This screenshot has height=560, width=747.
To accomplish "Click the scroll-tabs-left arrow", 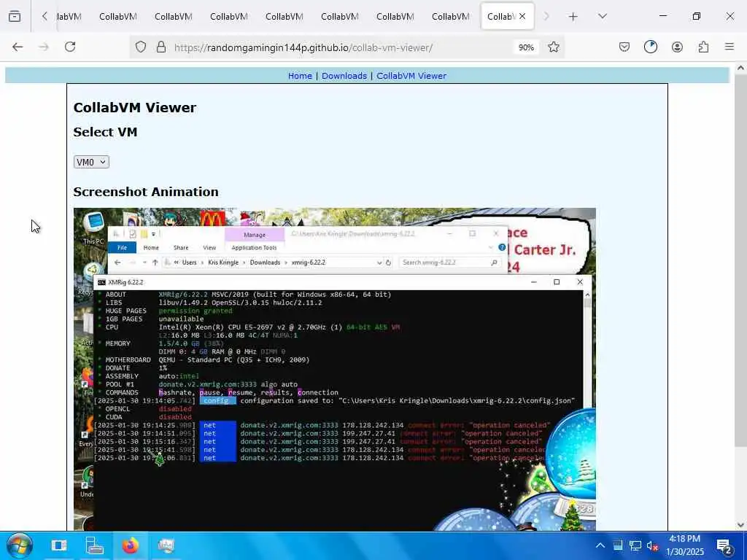I will 44,16.
